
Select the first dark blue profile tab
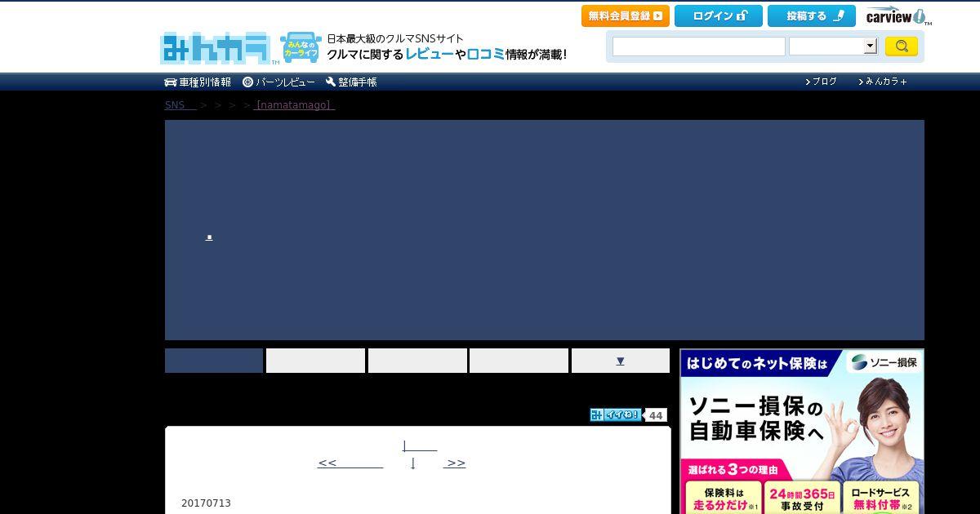214,361
